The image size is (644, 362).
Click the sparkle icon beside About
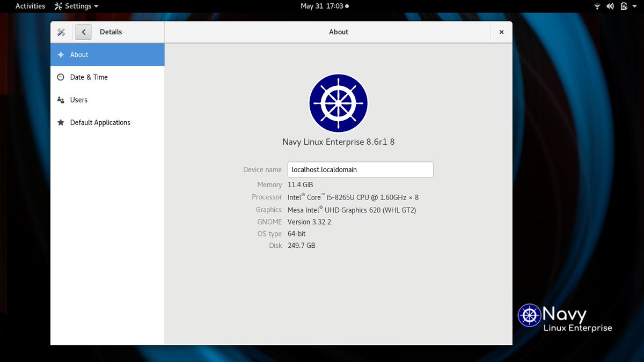click(61, 55)
